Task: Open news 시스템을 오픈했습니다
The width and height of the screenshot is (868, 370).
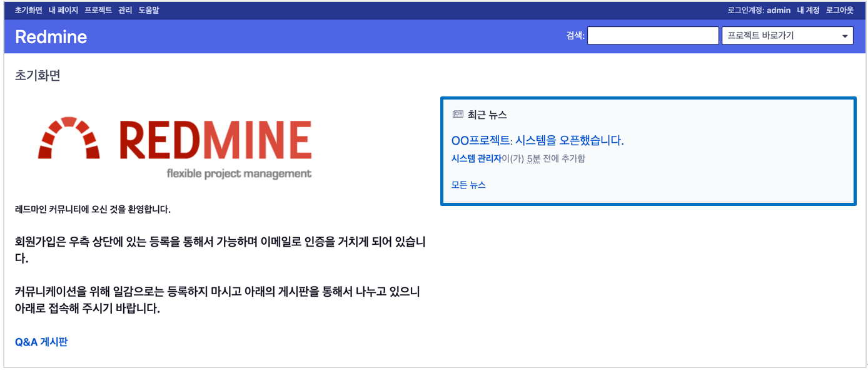Action: click(x=570, y=140)
